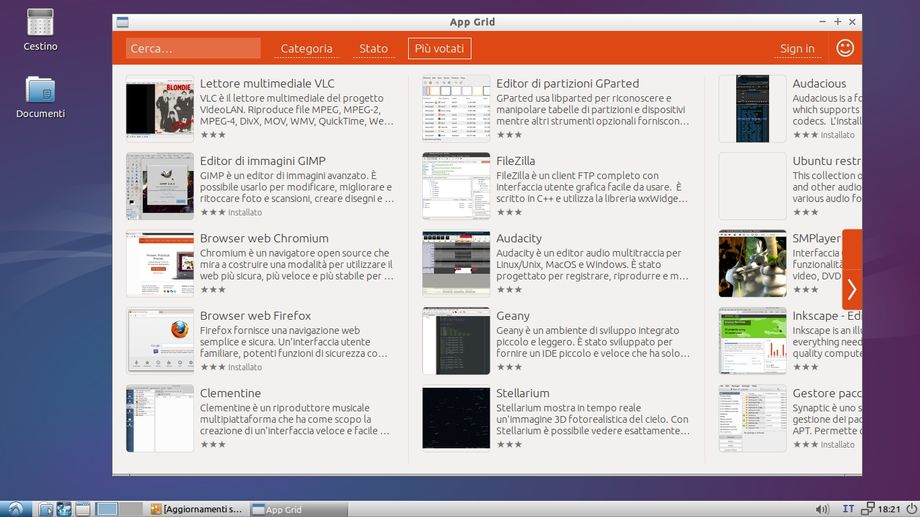The width and height of the screenshot is (920, 517).
Task: Open the Ubuntu restricted extras blank thumbnail
Action: 752,186
